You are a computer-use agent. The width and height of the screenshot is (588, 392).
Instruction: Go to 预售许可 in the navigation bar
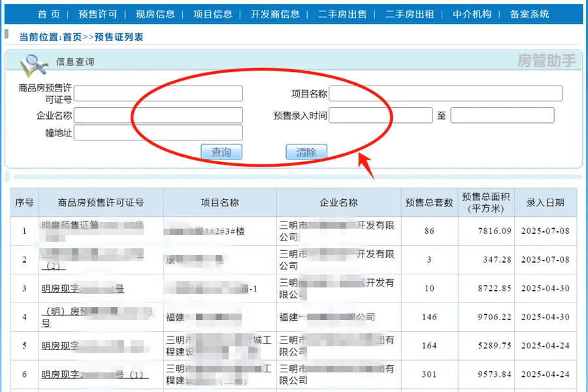point(97,14)
